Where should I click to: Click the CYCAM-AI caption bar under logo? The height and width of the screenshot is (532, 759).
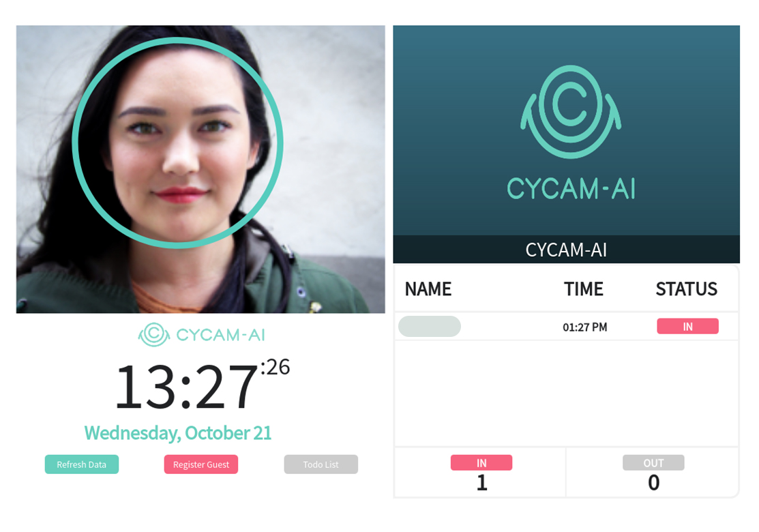[x=566, y=250]
